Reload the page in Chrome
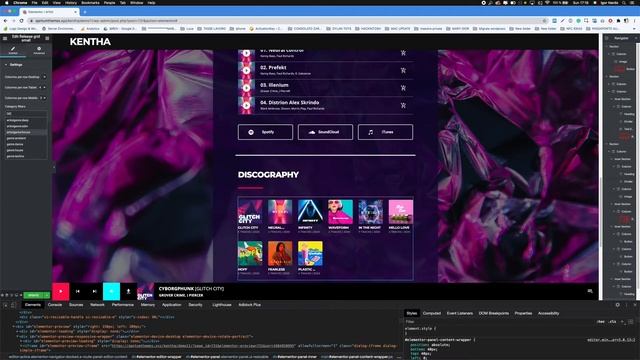 [22, 21]
